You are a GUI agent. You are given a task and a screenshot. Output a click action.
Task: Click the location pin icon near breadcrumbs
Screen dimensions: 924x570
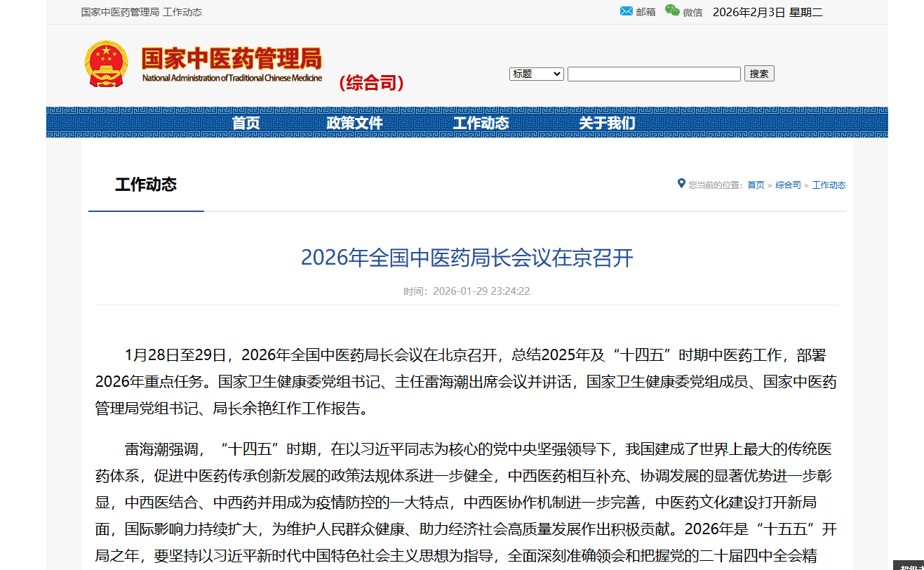pyautogui.click(x=680, y=183)
